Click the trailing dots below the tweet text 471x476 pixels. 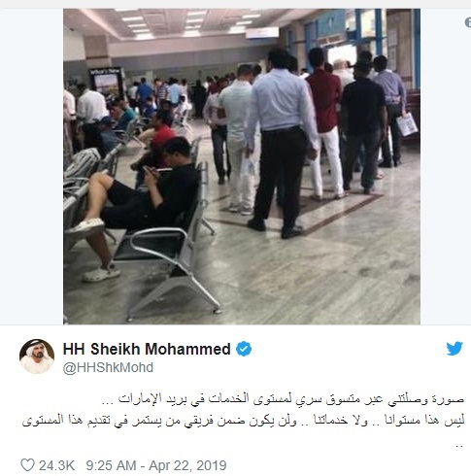click(x=458, y=446)
